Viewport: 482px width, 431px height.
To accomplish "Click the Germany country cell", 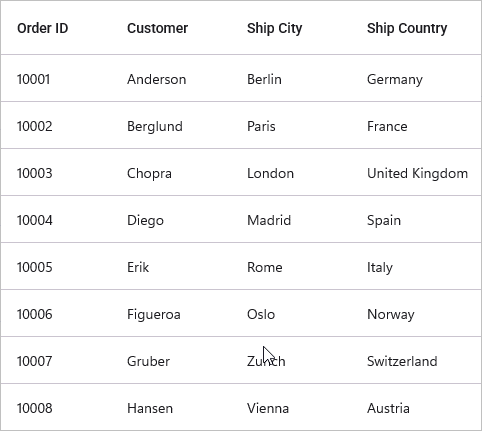I will point(395,80).
